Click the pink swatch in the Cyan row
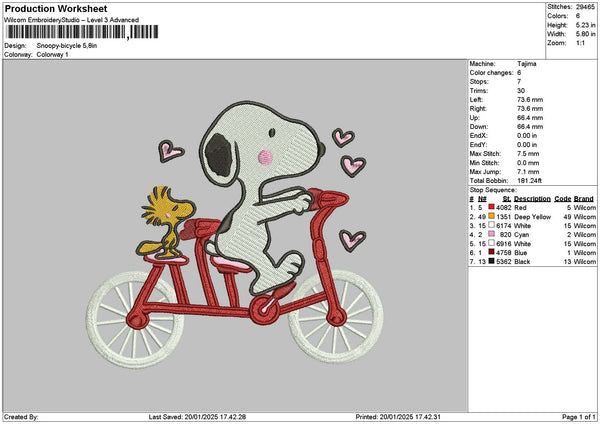The height and width of the screenshot is (424, 600). (x=491, y=234)
